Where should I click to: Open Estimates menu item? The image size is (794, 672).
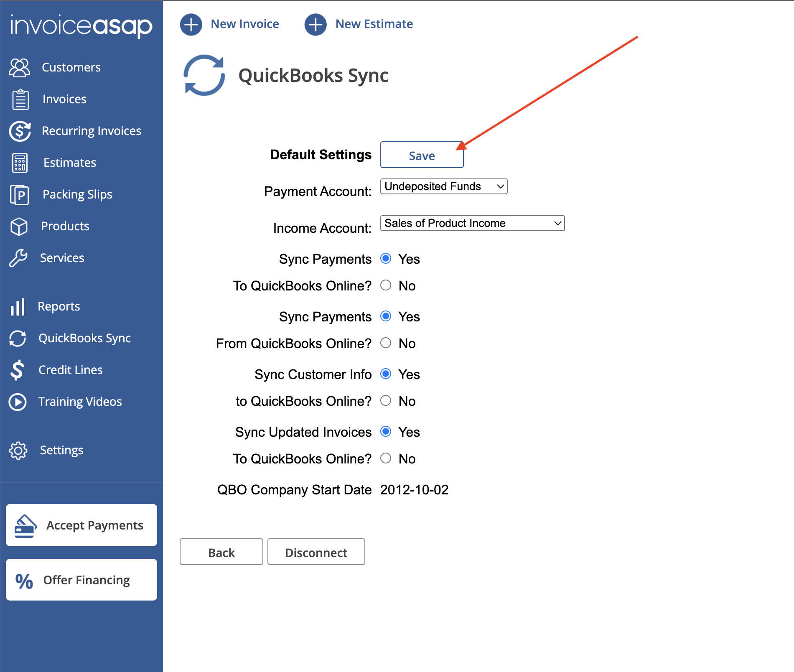(70, 163)
